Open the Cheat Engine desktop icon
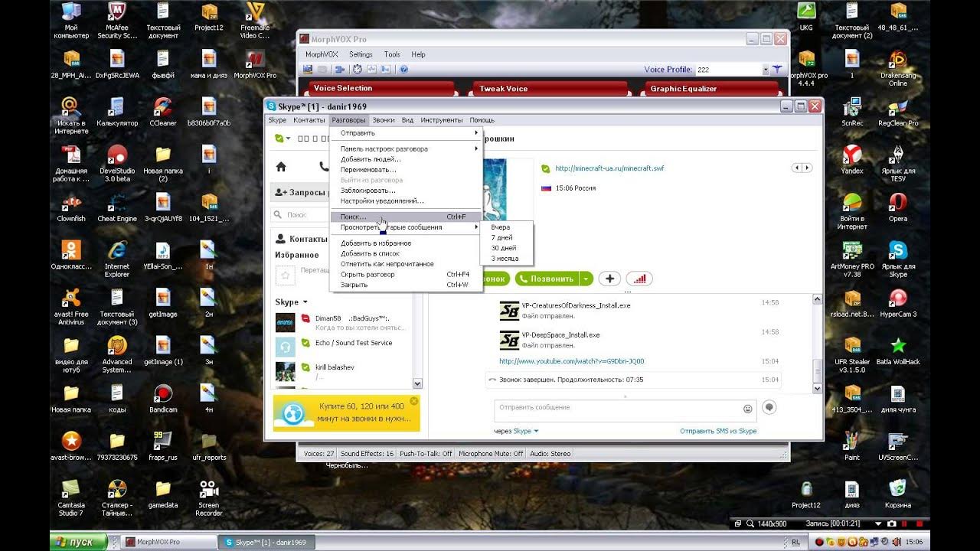Image resolution: width=980 pixels, height=551 pixels. [117, 207]
